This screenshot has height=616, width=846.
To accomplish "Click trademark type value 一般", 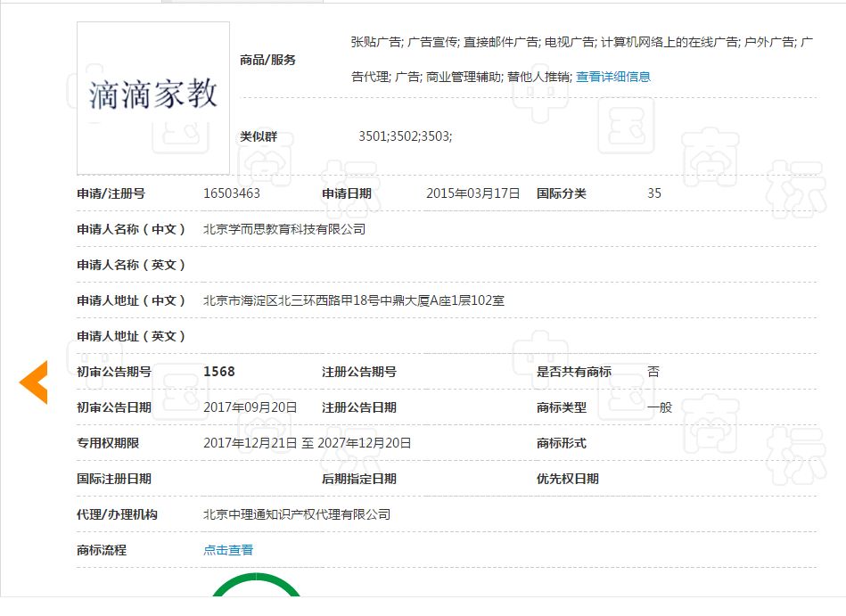I will (660, 407).
